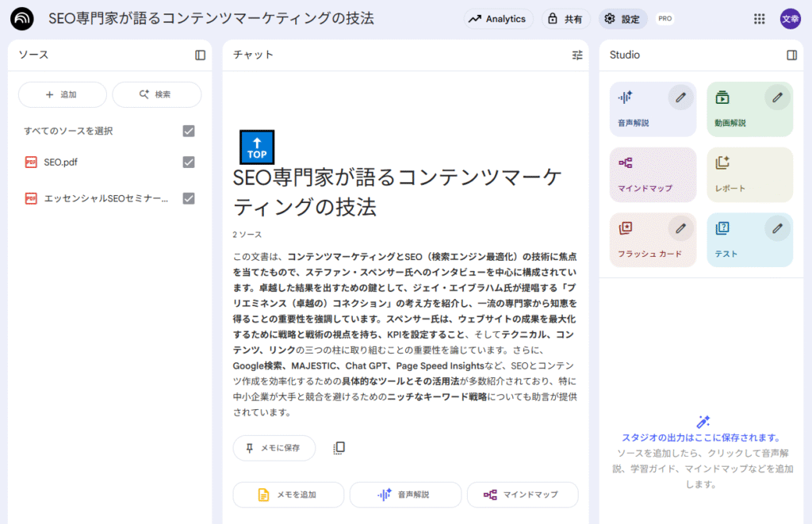Screen dimensions: 812x524
Task: Add a source with 追加 button
Action: 62,94
